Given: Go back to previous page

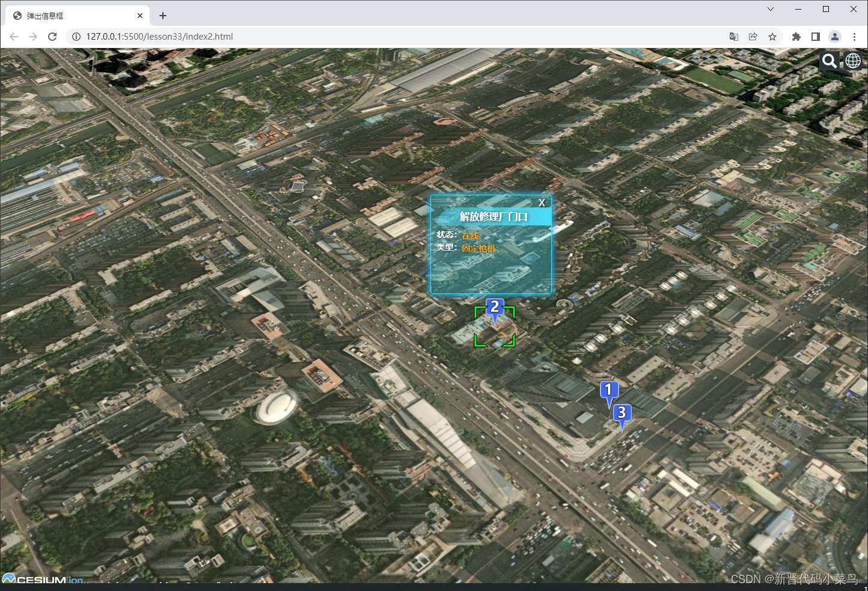Looking at the screenshot, I should 14,37.
